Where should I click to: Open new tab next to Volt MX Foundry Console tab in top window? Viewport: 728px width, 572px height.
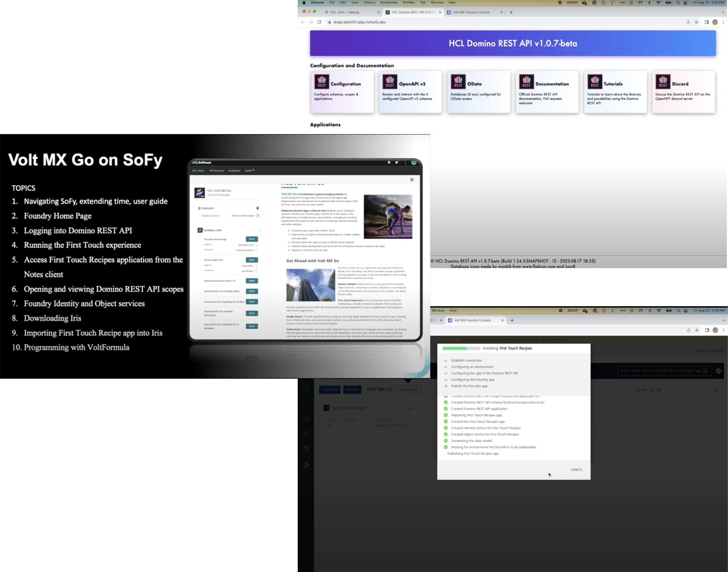511,13
